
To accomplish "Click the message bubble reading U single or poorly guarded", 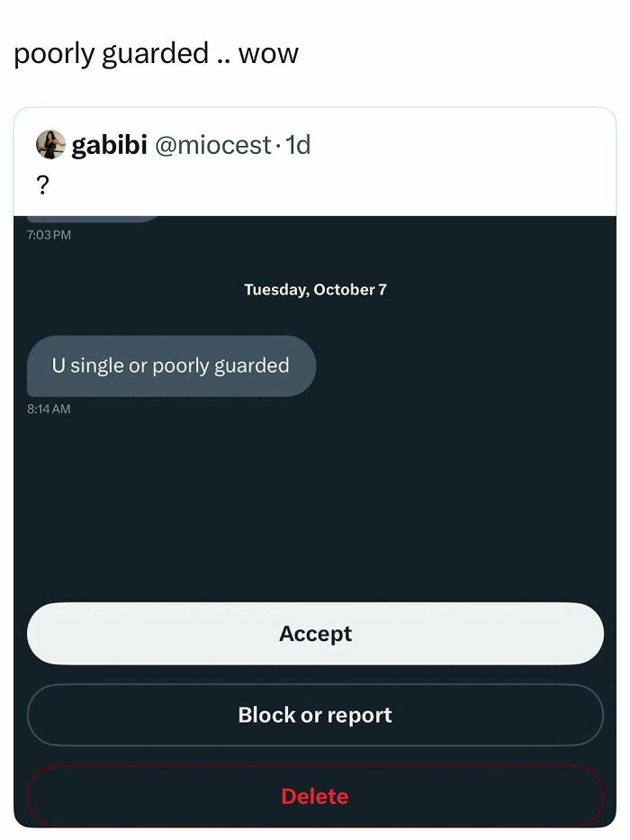I will tap(171, 366).
